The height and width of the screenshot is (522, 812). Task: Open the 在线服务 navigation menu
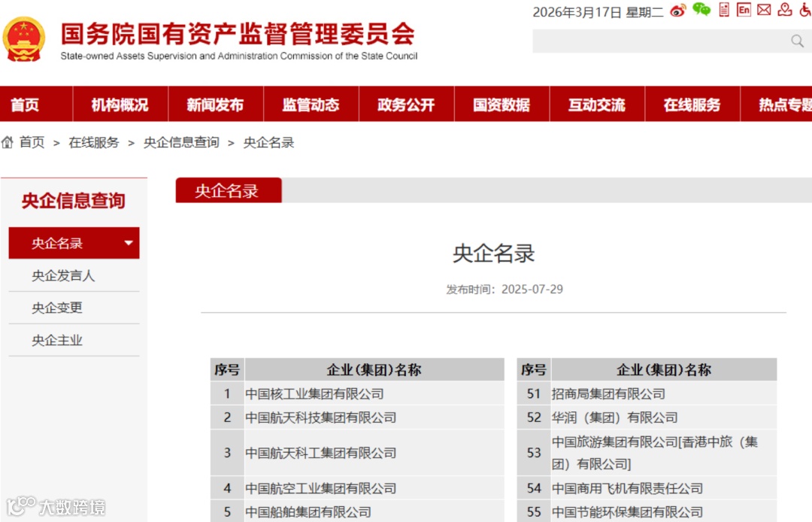(692, 105)
